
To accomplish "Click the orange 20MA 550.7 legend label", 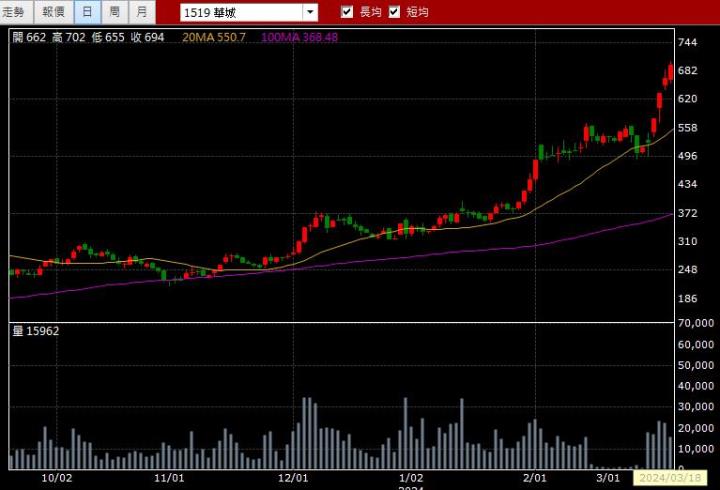I will coord(214,37).
